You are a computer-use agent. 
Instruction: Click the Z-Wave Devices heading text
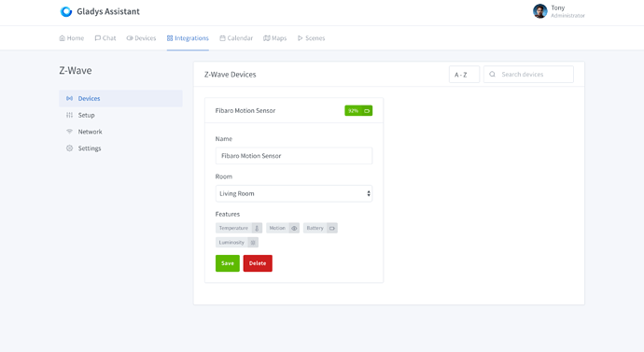[x=230, y=75]
